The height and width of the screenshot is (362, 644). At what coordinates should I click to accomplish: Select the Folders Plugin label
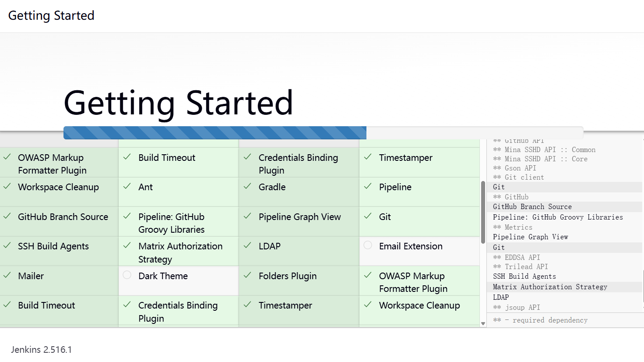coord(288,276)
